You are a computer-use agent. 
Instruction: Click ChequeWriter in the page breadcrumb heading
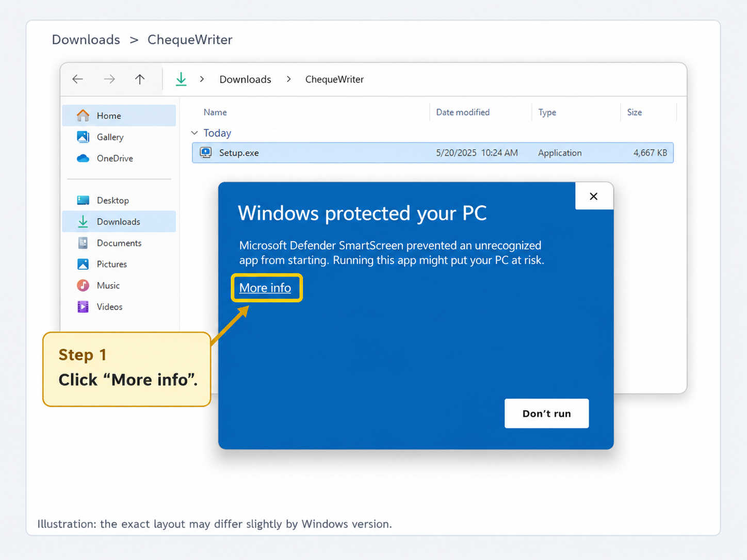point(190,40)
